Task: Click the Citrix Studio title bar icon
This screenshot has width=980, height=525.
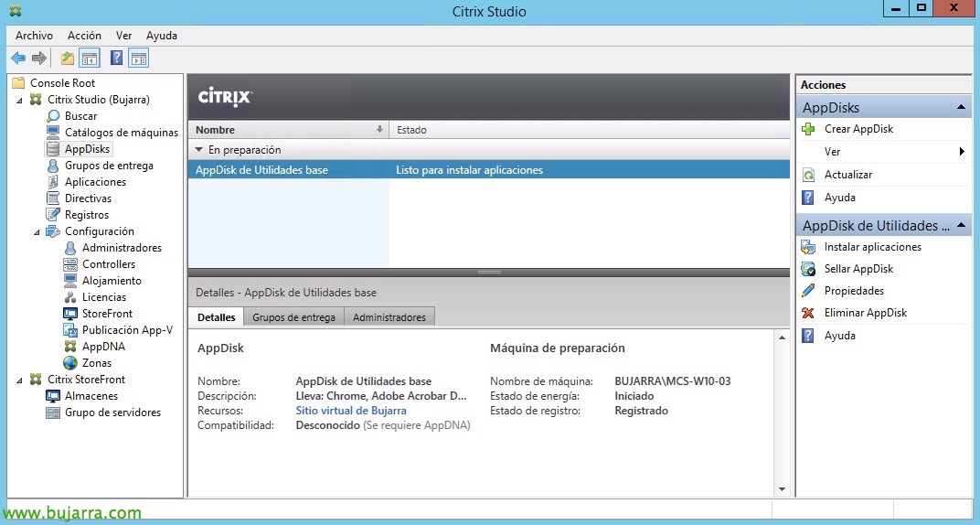Action: [x=16, y=11]
